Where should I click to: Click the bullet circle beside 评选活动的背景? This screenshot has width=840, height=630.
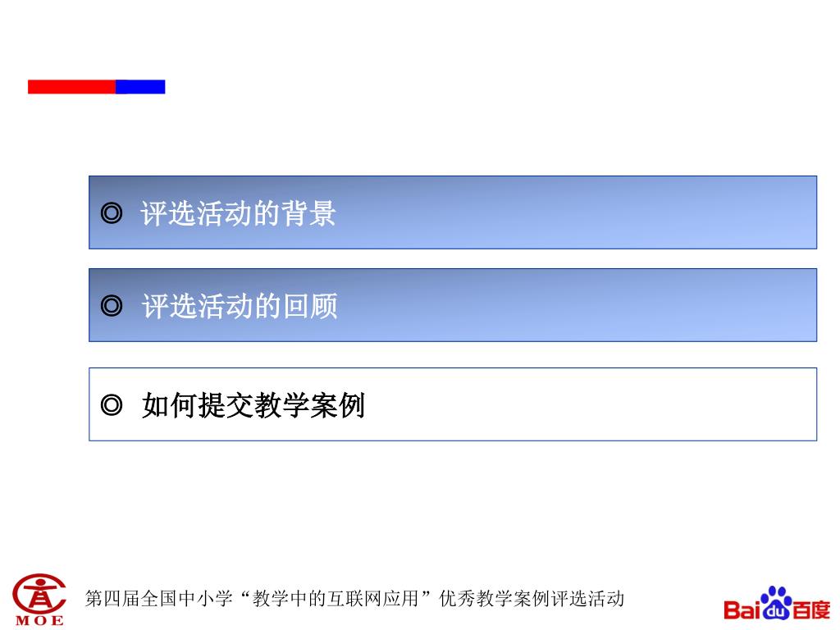[x=112, y=213]
